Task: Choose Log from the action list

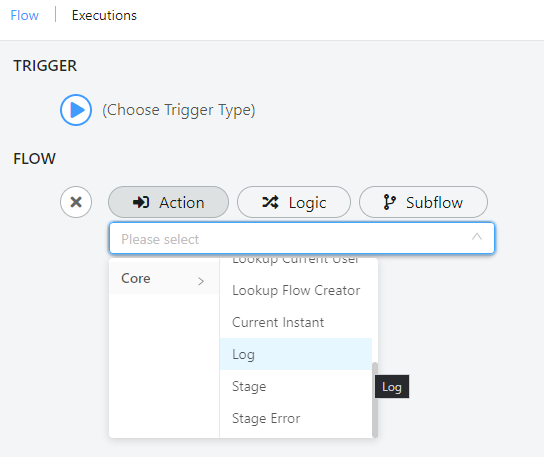Action: [296, 354]
